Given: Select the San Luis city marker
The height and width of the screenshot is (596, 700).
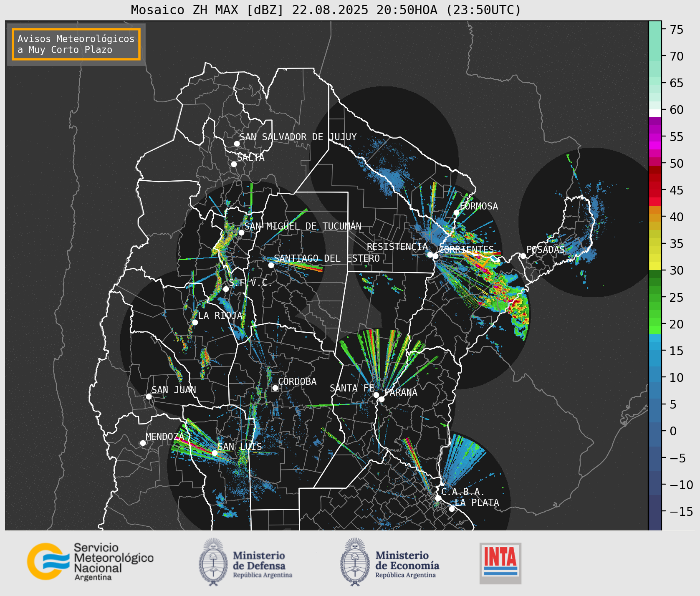Looking at the screenshot, I should (x=215, y=453).
